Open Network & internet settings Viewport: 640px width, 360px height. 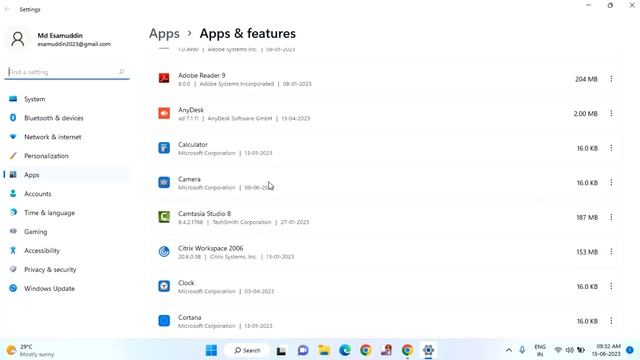pyautogui.click(x=67, y=137)
